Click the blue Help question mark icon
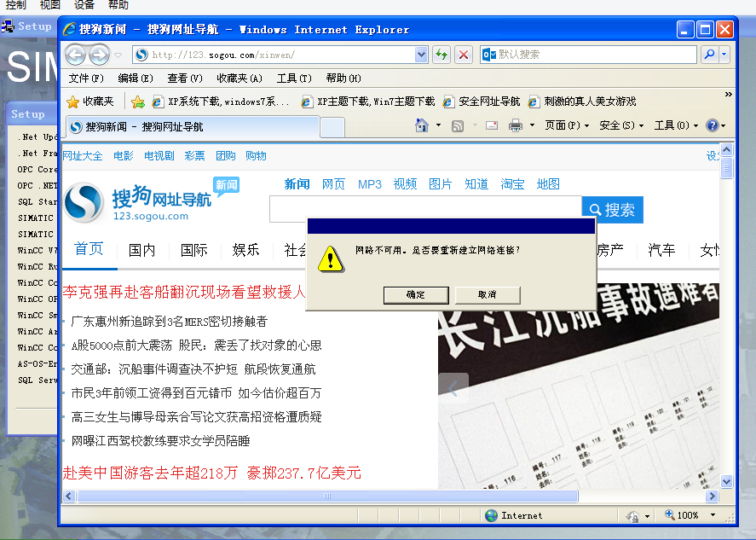The height and width of the screenshot is (540, 756). [x=713, y=125]
